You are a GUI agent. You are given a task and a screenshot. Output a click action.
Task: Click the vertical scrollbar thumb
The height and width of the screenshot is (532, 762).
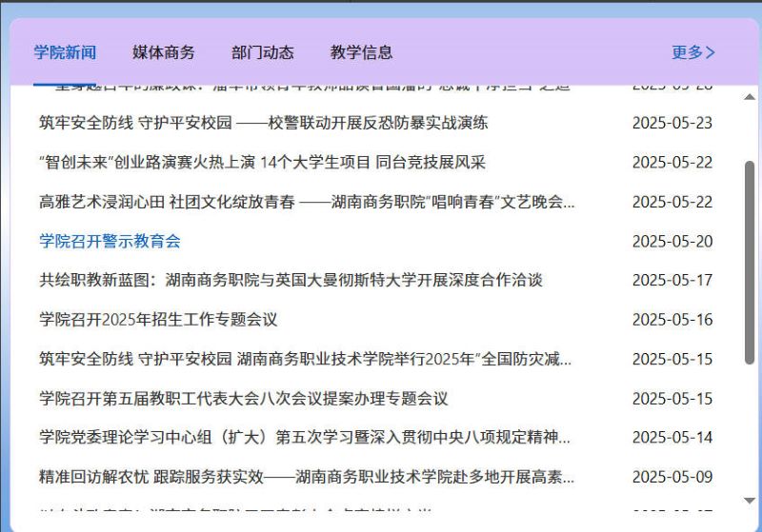coord(750,262)
